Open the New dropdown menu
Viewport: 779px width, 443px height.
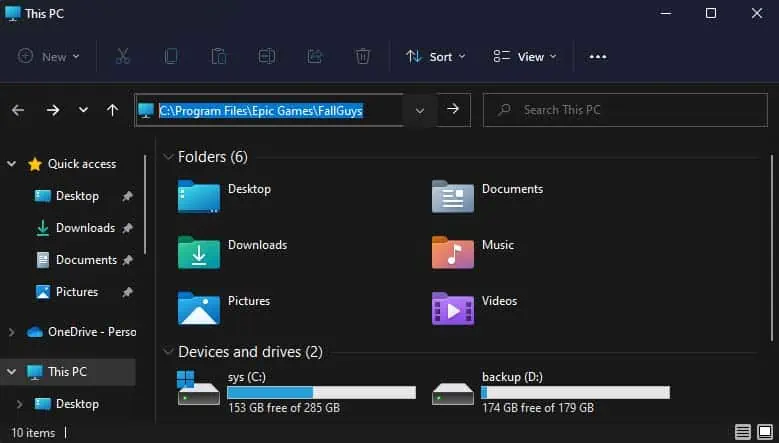click(x=49, y=57)
